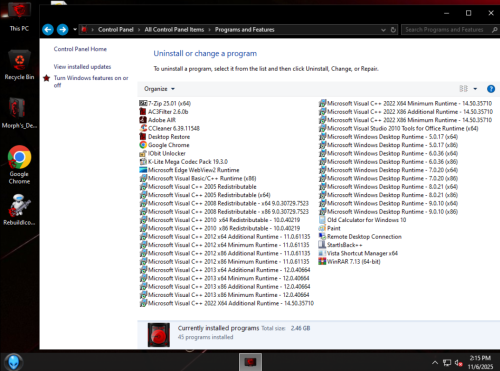500x371 pixels.
Task: Select the Google Chrome program icon in list
Action: pyautogui.click(x=143, y=145)
